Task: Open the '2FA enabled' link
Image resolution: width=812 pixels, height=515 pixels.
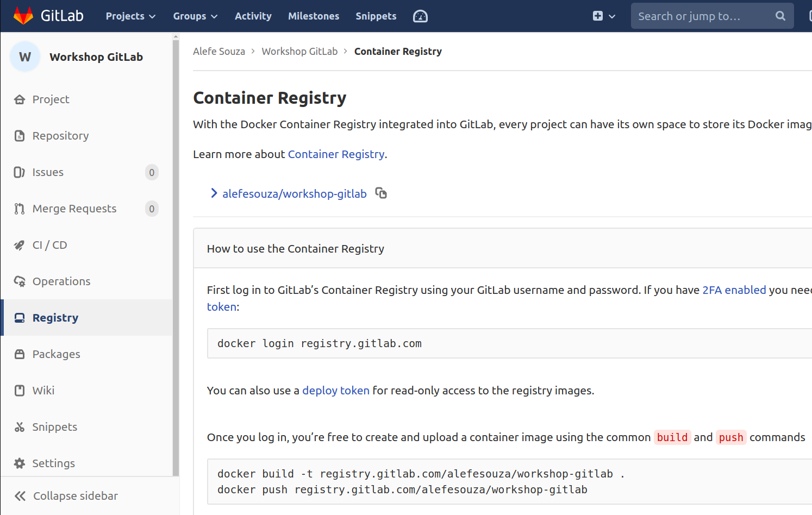Action: coord(734,290)
